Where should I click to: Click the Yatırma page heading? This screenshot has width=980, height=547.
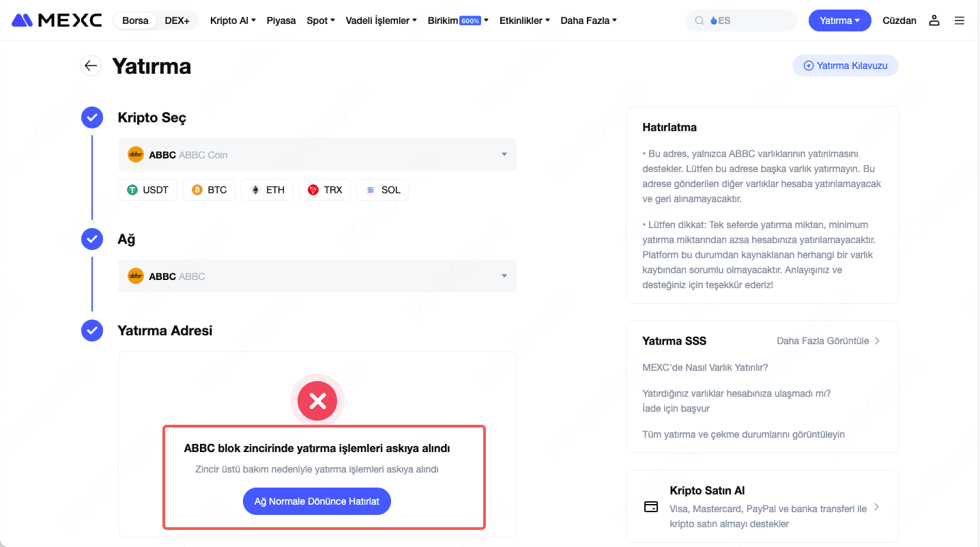(152, 66)
